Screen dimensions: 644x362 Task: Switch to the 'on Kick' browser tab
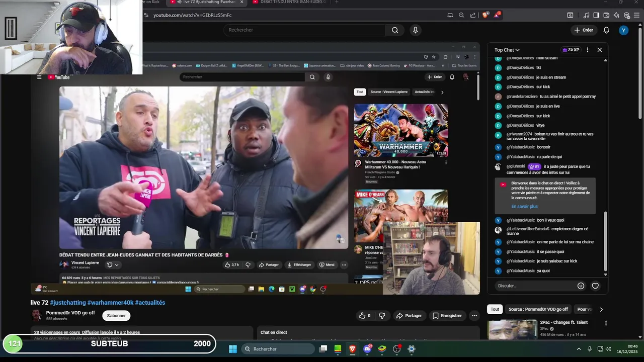point(152,2)
